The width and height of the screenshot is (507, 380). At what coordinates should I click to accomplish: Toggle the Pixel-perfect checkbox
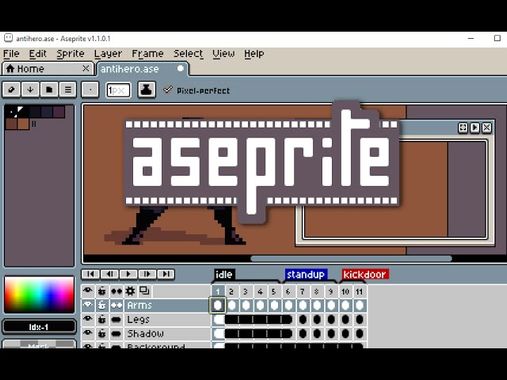tap(168, 90)
